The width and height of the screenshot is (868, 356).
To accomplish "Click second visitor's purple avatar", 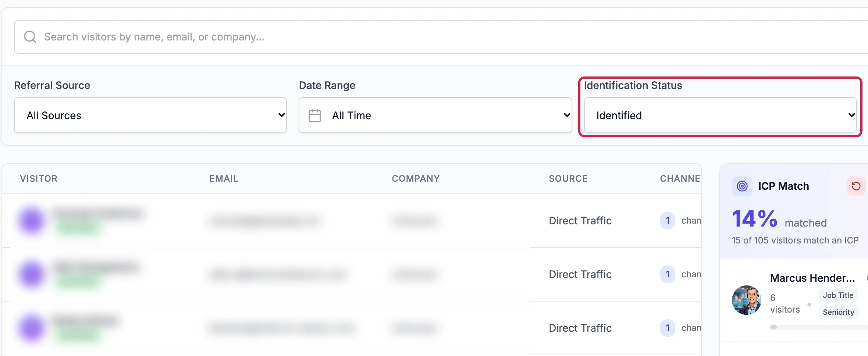I will click(32, 274).
